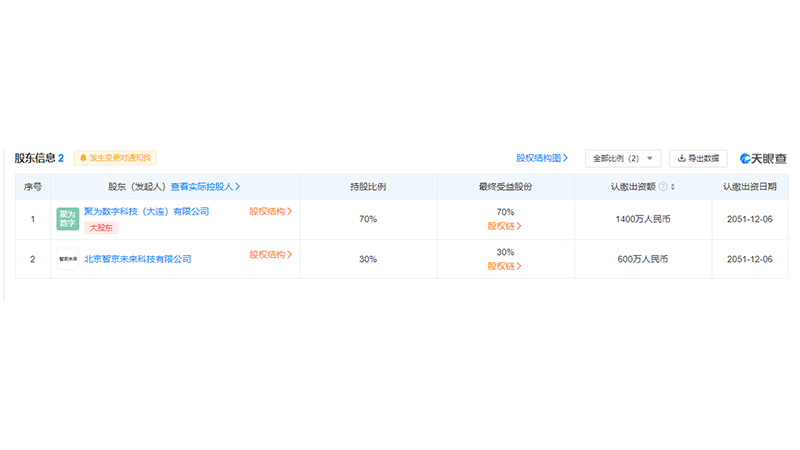Click the 序号 column header

click(33, 187)
